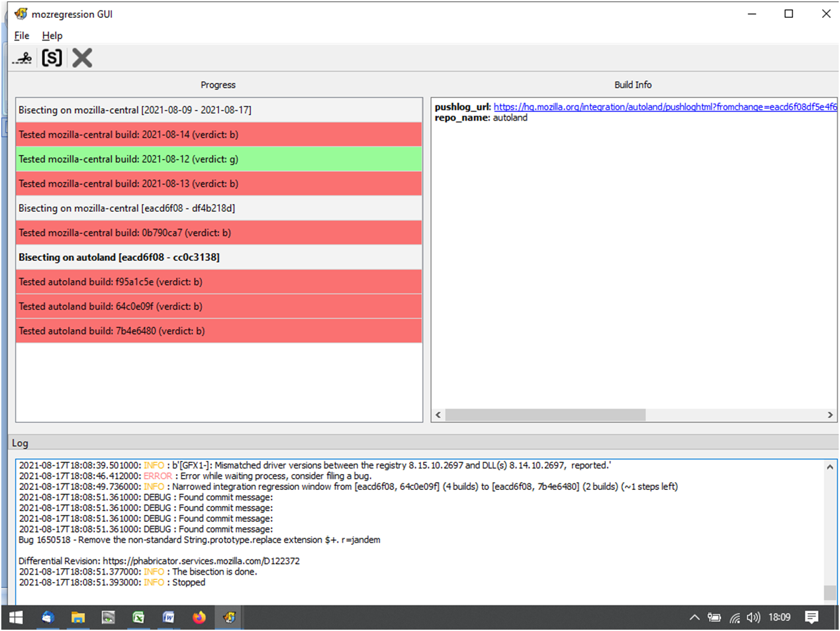Click the Log panel scroll-up arrow
Image resolution: width=840 pixels, height=631 pixels.
pos(830,467)
